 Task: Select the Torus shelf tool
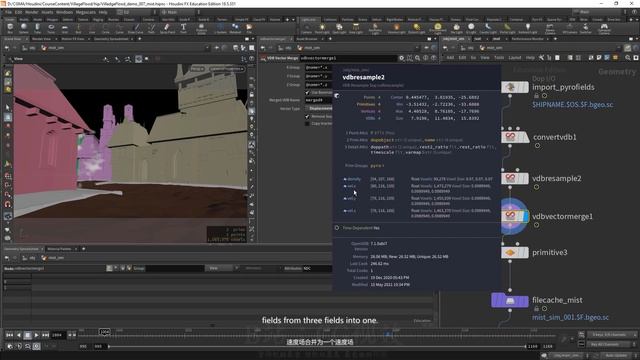coord(51,28)
